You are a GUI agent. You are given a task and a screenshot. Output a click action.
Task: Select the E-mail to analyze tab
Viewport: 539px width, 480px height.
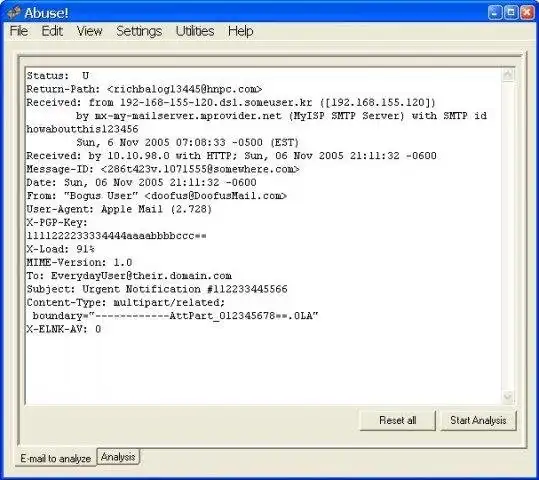tap(56, 458)
